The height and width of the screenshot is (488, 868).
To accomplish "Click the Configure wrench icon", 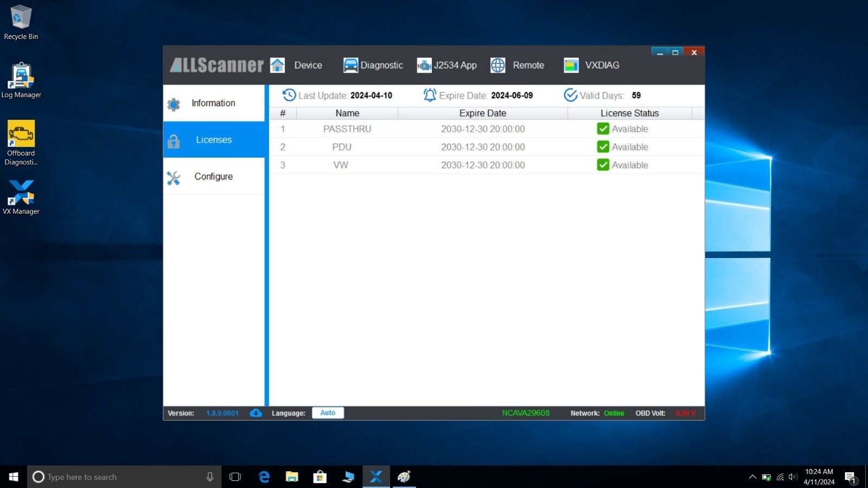I will [x=174, y=178].
